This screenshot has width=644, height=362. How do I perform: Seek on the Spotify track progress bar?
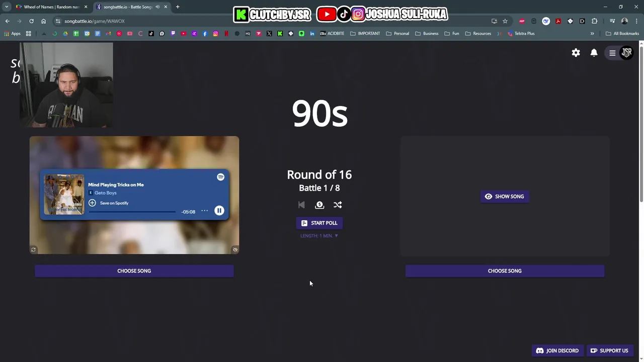click(132, 212)
